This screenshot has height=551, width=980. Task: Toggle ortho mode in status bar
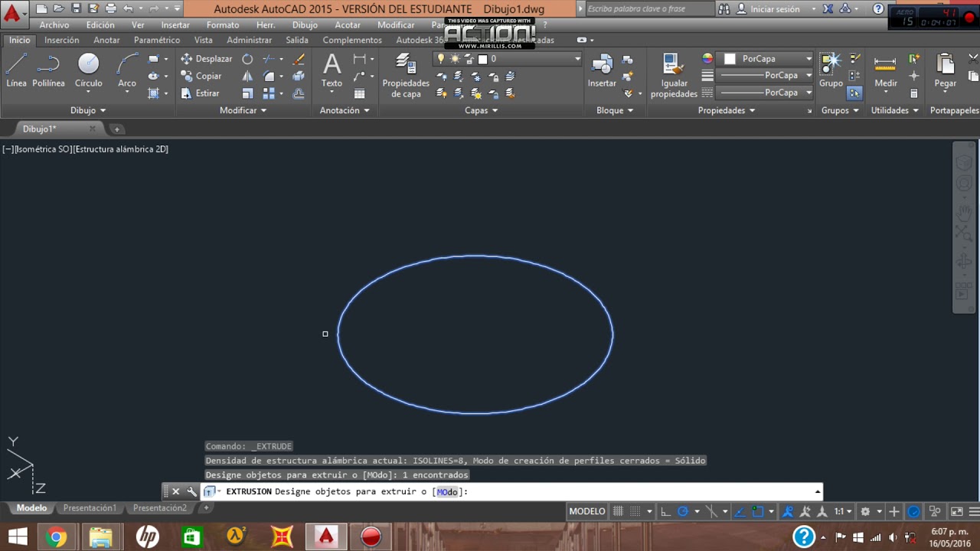[x=666, y=511]
